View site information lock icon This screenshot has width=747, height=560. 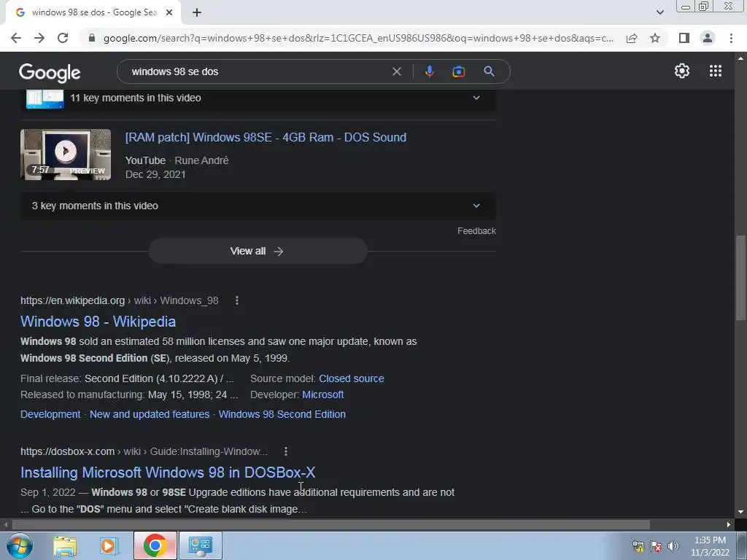click(92, 38)
